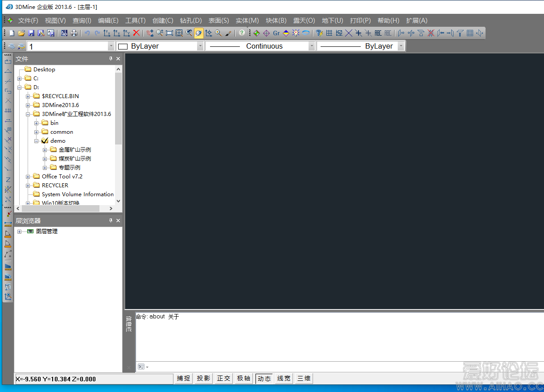Expand the Office Tool v7.2 folder
This screenshot has height=392, width=544.
[x=28, y=177]
